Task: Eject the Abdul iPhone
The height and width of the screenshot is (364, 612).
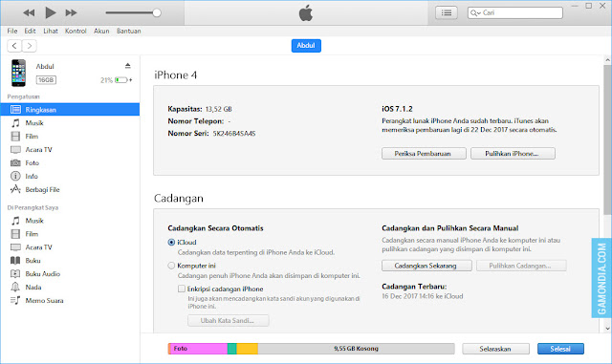Action: pyautogui.click(x=127, y=66)
